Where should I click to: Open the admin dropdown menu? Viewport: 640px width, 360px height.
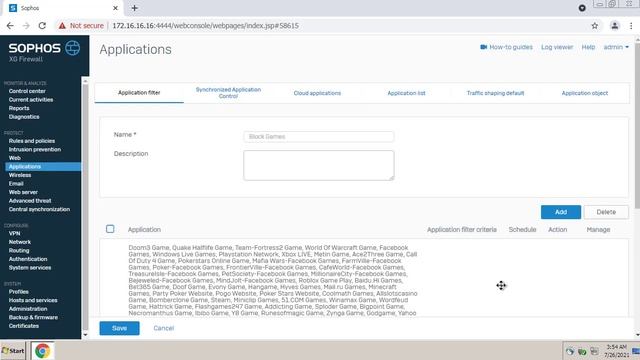pos(616,47)
